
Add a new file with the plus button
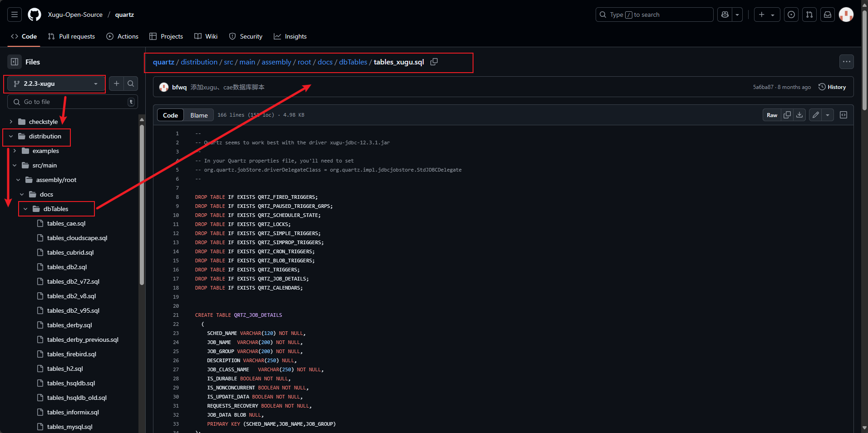pos(117,84)
